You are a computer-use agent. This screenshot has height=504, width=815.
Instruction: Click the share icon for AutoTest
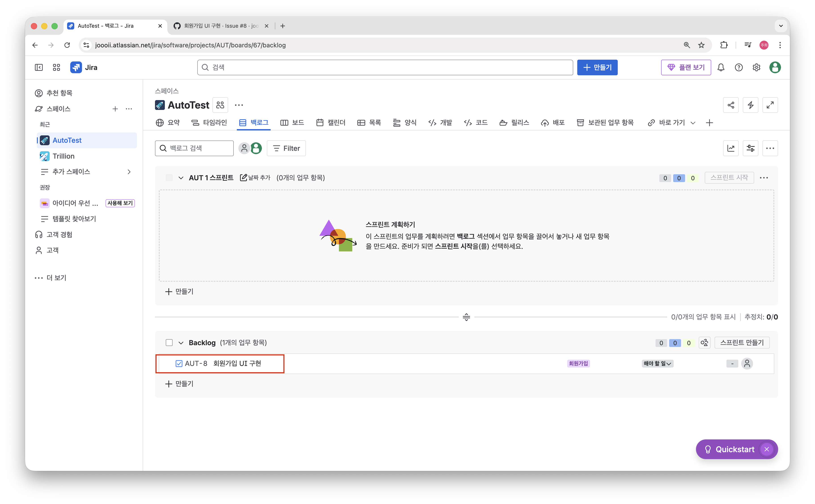pyautogui.click(x=731, y=105)
